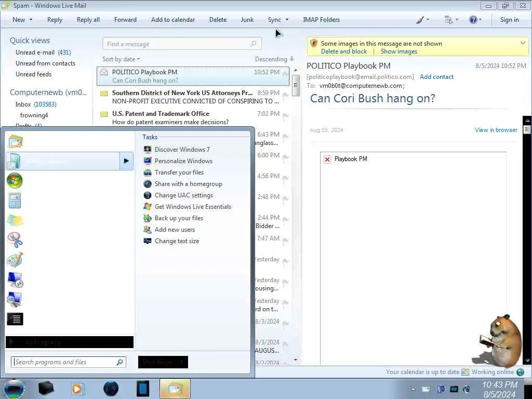
Task: Click broken image icon beside Playbook PM
Action: point(327,159)
